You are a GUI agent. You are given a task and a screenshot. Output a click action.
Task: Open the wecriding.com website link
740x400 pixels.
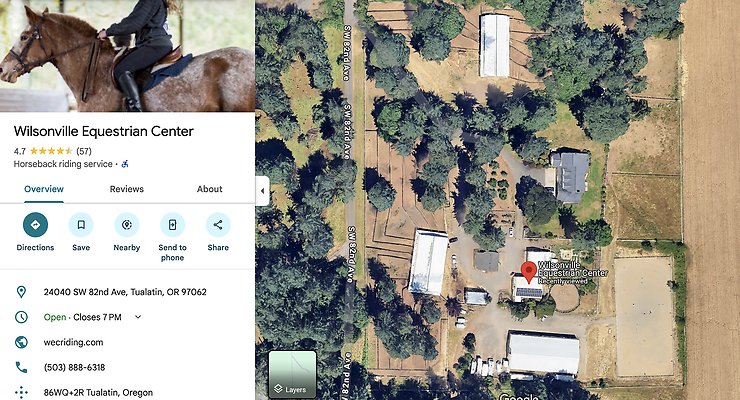pos(73,342)
